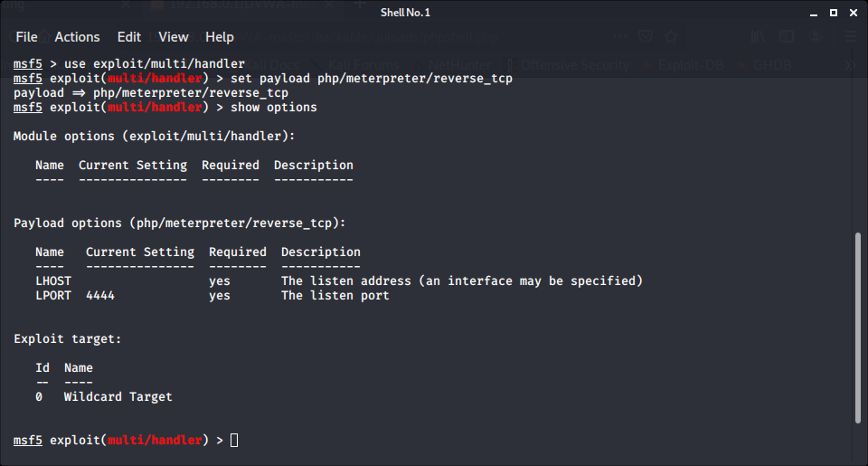
Task: Click 'Payload options (php/meterpreter/reverse_tcp):' heading
Action: 180,223
